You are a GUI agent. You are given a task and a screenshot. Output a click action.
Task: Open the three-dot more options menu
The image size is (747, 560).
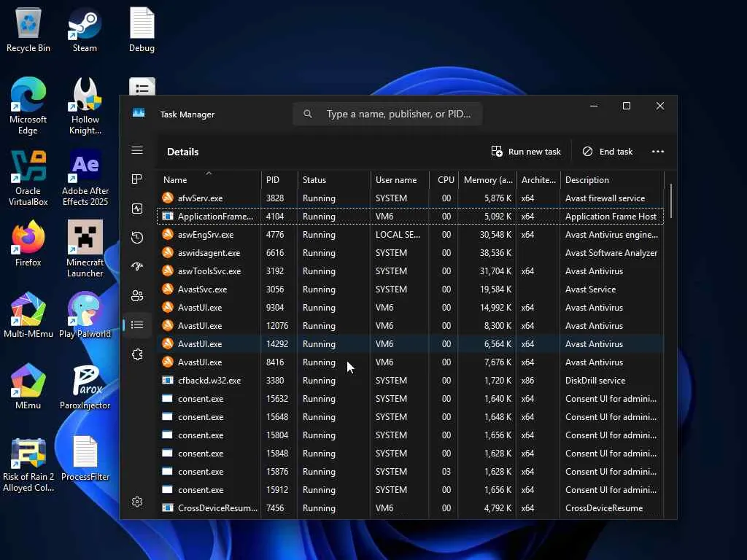657,152
